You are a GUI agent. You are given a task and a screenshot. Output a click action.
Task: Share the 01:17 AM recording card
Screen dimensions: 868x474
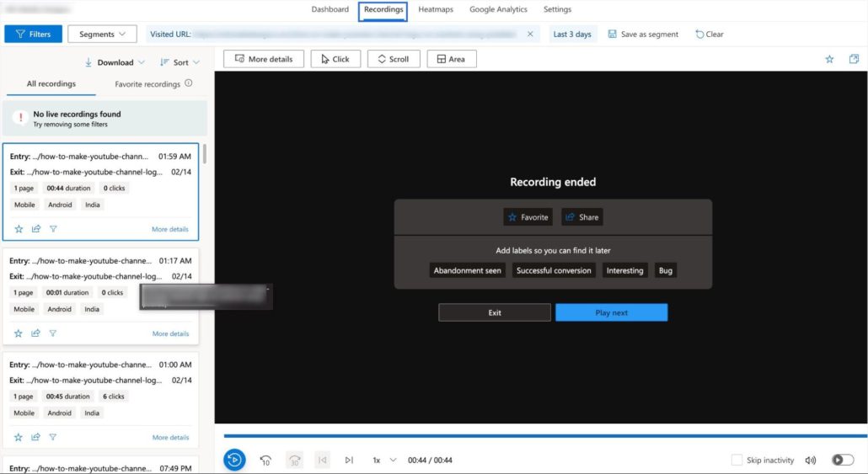pos(35,333)
